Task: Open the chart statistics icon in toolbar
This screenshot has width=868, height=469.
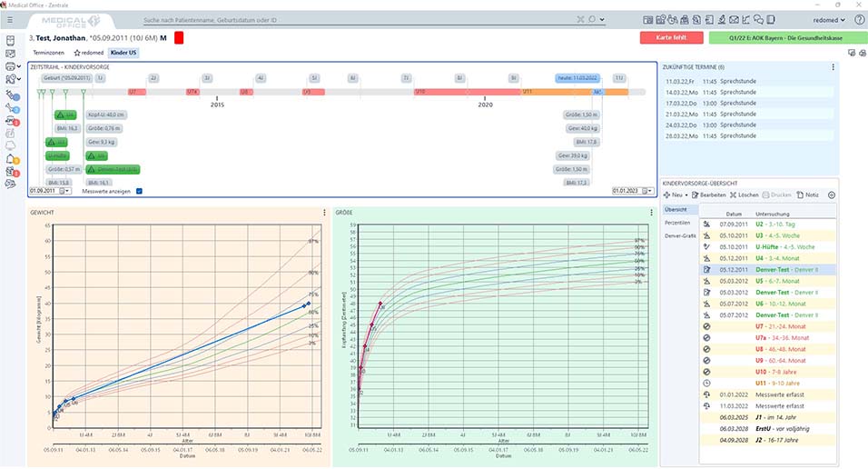Action: pos(746,20)
